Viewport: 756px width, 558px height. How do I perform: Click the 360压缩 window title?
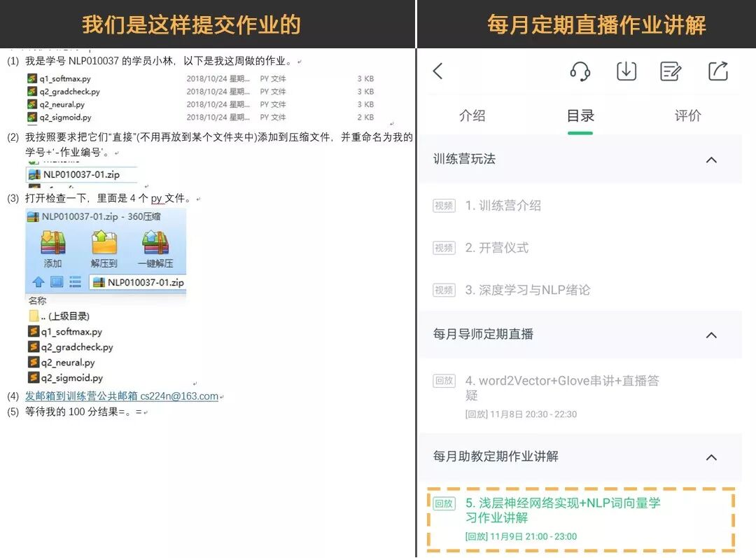coord(101,216)
